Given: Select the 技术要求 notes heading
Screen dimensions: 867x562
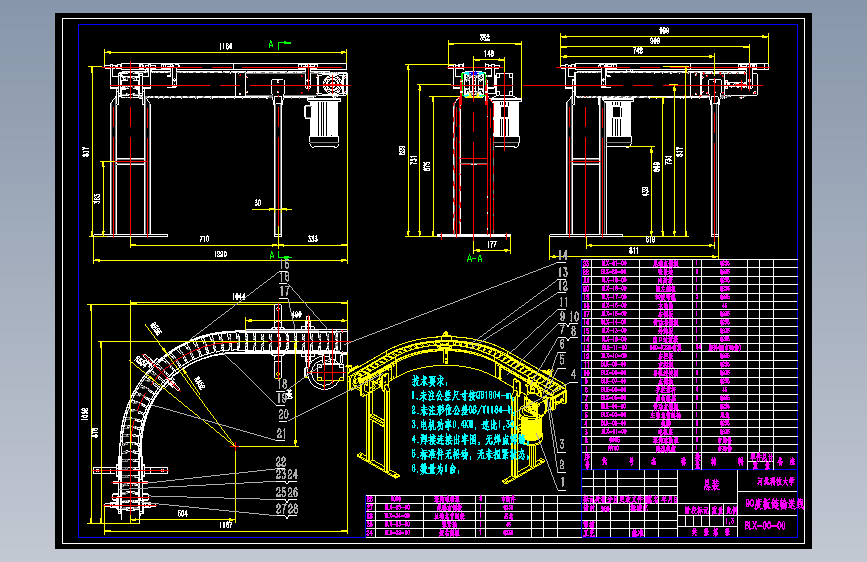Looking at the screenshot, I should tap(430, 381).
